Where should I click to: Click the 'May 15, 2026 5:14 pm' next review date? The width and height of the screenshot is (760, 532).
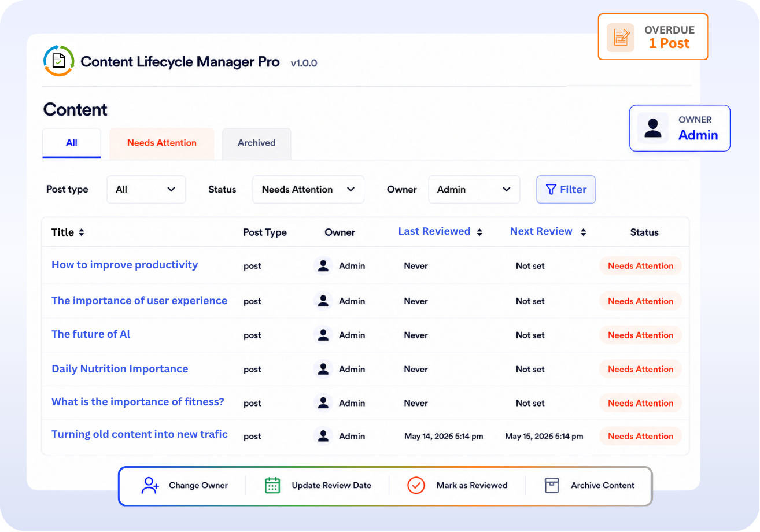544,437
